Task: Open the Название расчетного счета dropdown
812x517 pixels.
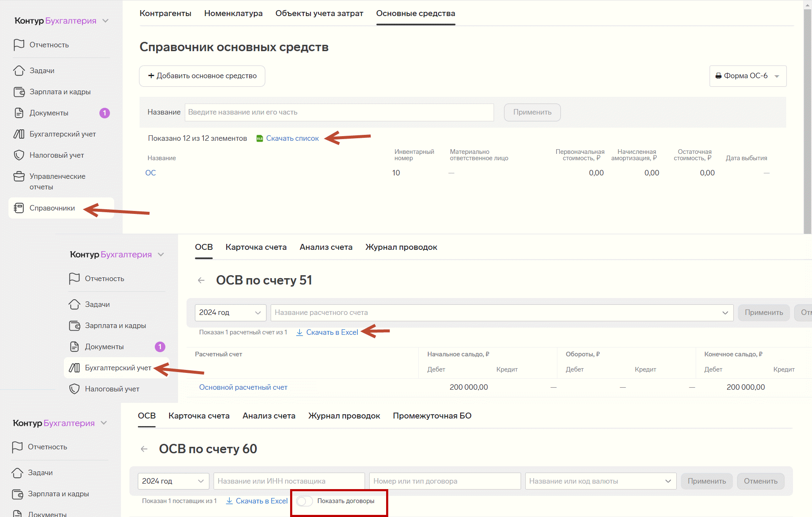Action: pos(502,313)
